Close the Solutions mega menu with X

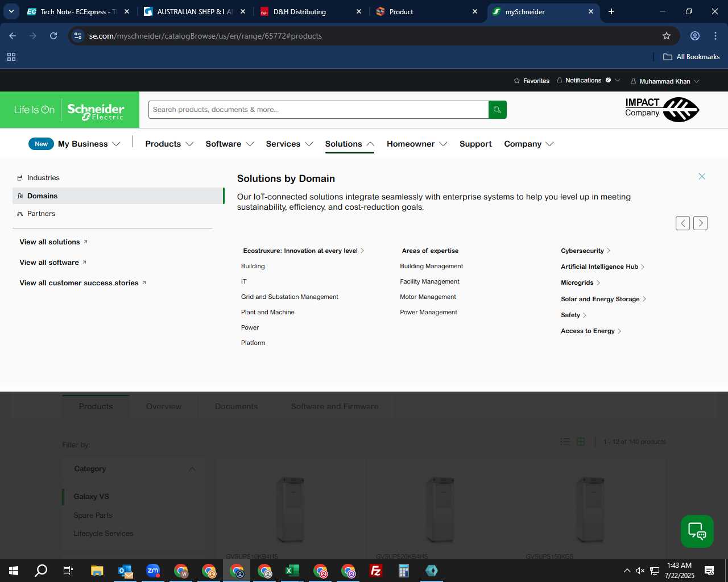702,177
